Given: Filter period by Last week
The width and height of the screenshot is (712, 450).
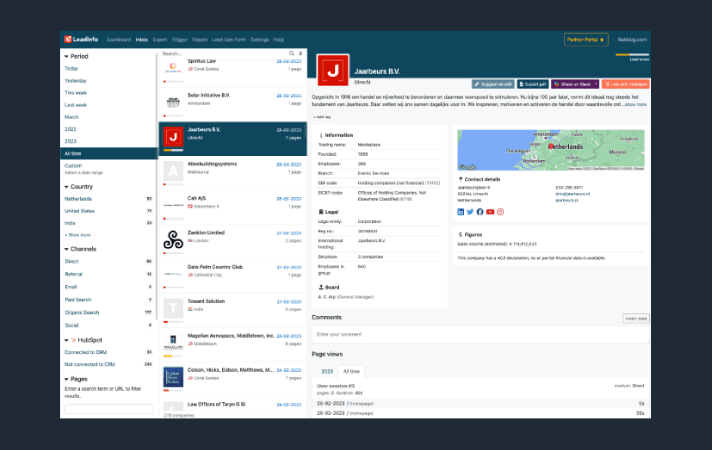Looking at the screenshot, I should pos(75,105).
